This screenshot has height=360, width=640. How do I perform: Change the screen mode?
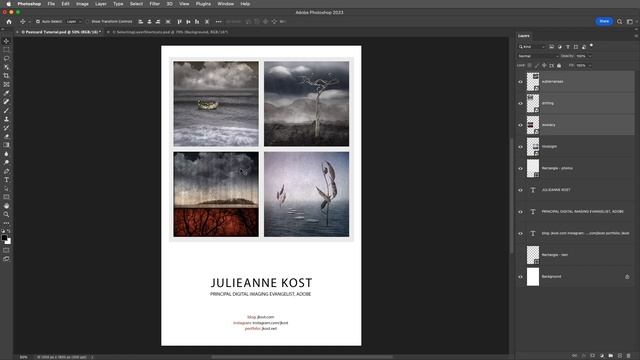6,259
